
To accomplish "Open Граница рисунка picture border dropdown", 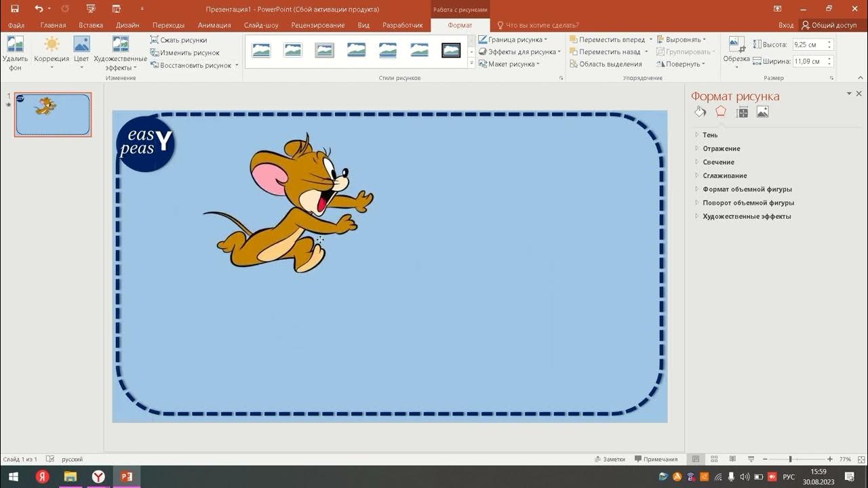I will tap(513, 40).
